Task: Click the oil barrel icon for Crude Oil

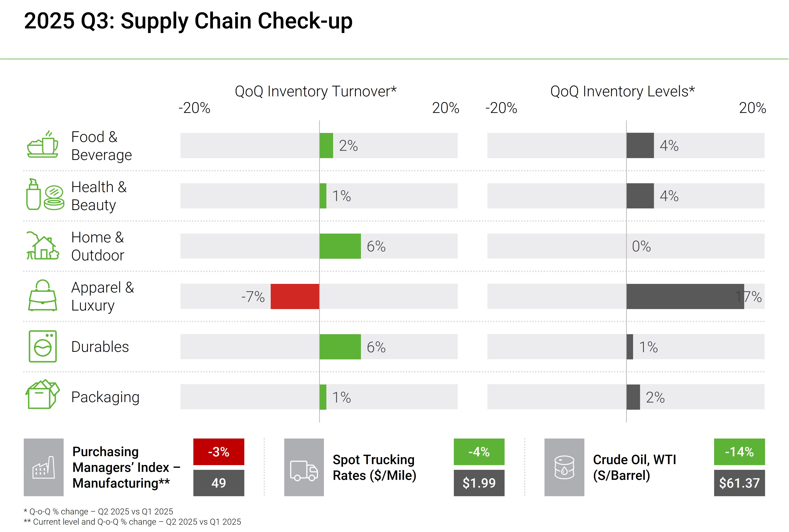Action: pyautogui.click(x=564, y=467)
